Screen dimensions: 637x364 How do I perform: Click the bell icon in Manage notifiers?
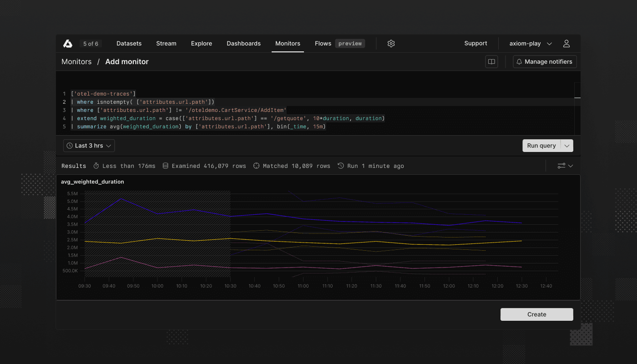tap(519, 61)
